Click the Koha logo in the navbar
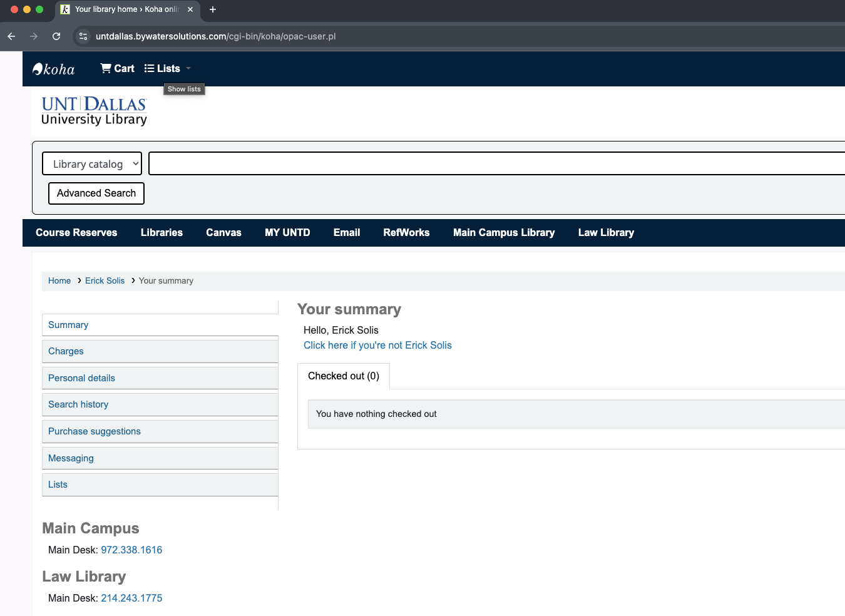The image size is (845, 616). (x=53, y=68)
